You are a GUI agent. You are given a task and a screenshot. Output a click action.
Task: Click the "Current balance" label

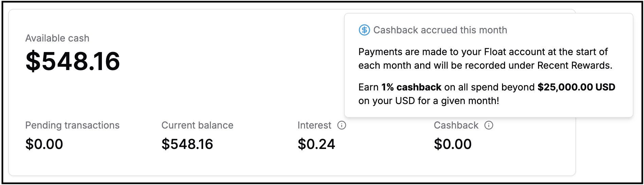pyautogui.click(x=197, y=125)
